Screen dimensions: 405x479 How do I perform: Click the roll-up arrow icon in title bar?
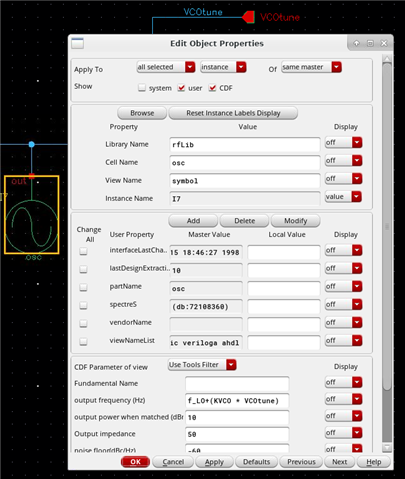pos(356,43)
